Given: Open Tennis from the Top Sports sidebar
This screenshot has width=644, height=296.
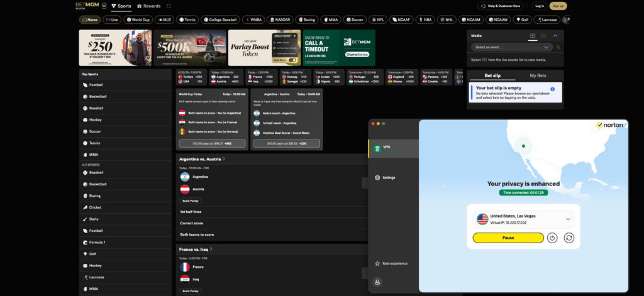Looking at the screenshot, I should 85,143.
